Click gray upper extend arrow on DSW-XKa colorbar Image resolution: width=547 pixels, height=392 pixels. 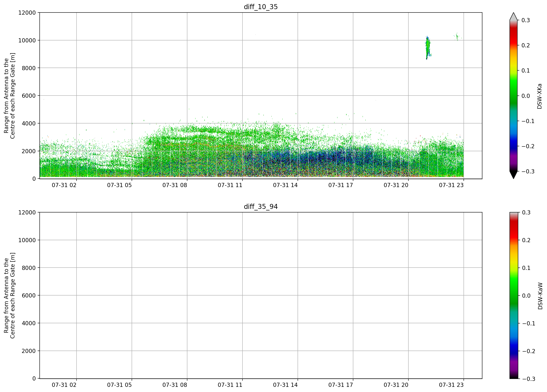coord(513,16)
